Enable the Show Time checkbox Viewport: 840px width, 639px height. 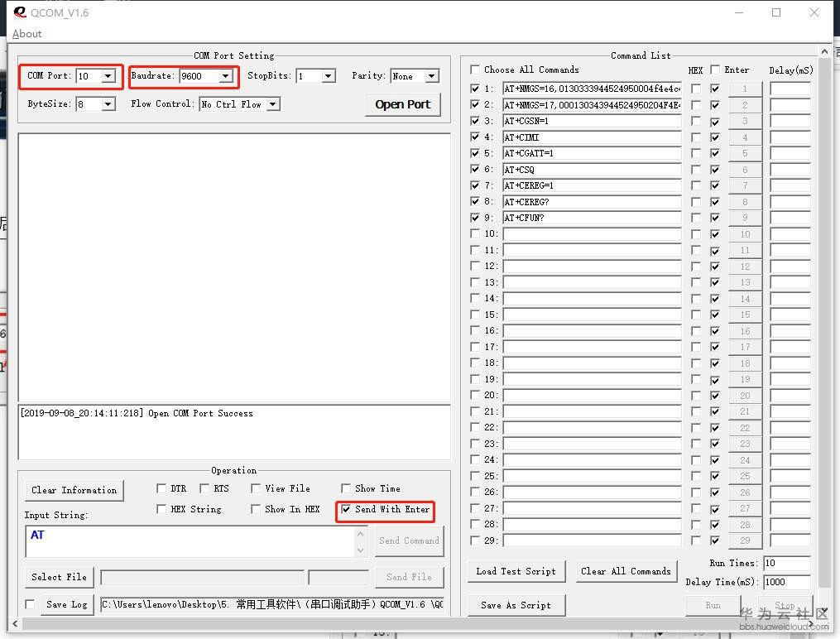coord(346,488)
